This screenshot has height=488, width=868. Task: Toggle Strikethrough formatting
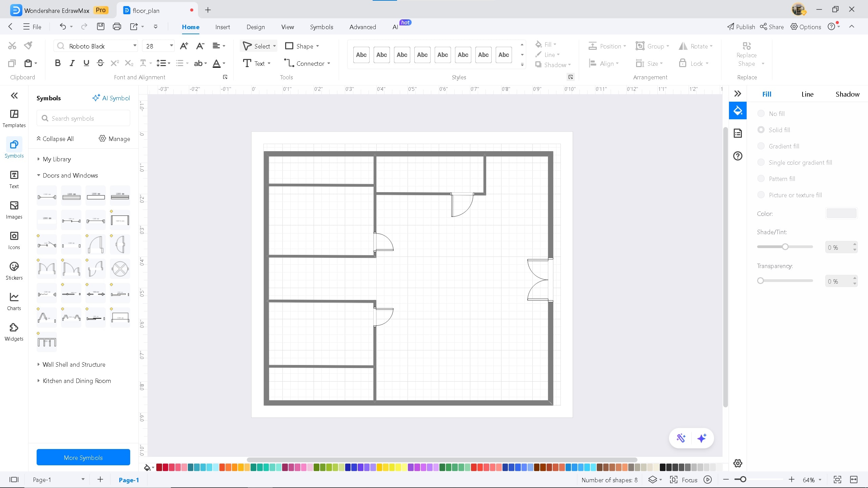[100, 63]
